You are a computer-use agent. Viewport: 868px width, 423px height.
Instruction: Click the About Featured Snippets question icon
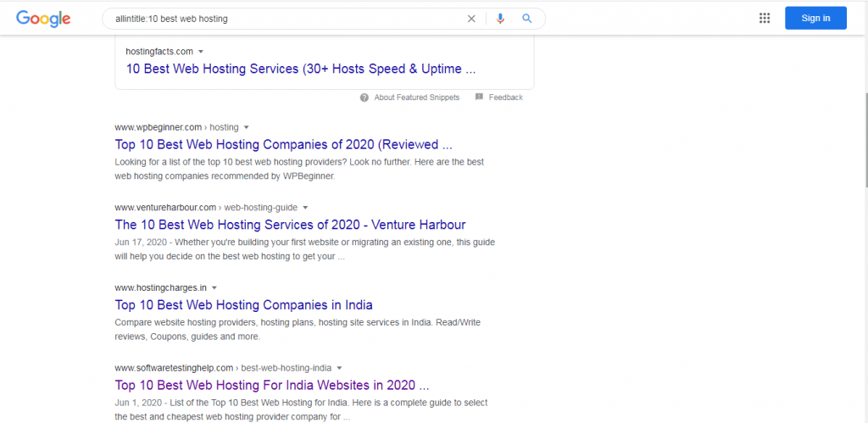coord(364,97)
